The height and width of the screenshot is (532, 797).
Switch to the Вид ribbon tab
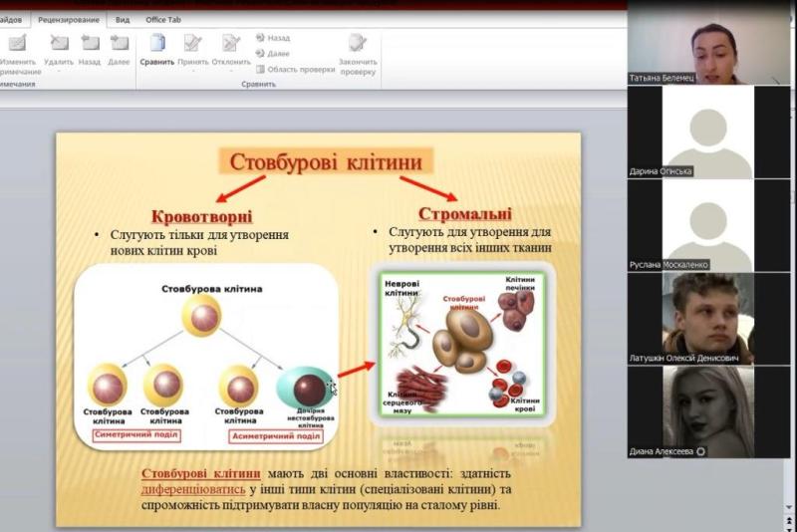(123, 19)
